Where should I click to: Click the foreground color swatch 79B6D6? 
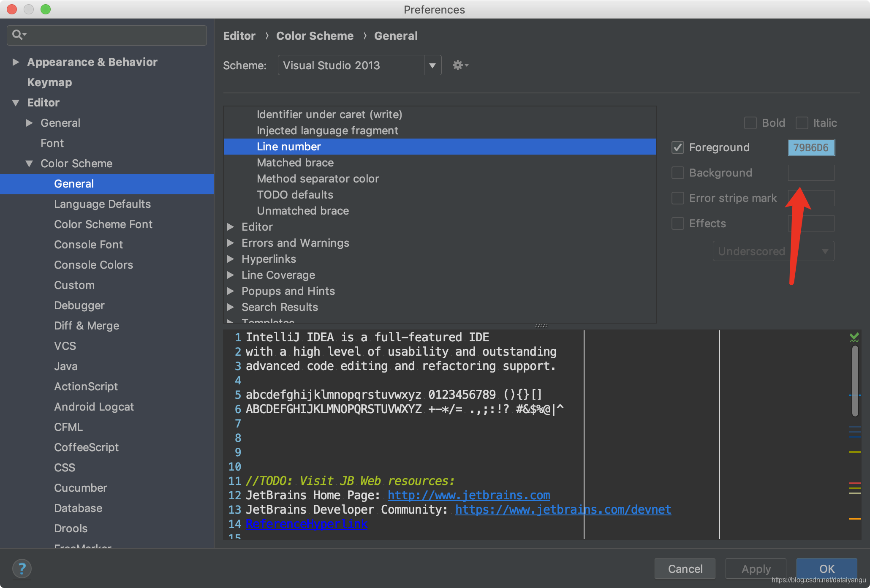811,147
